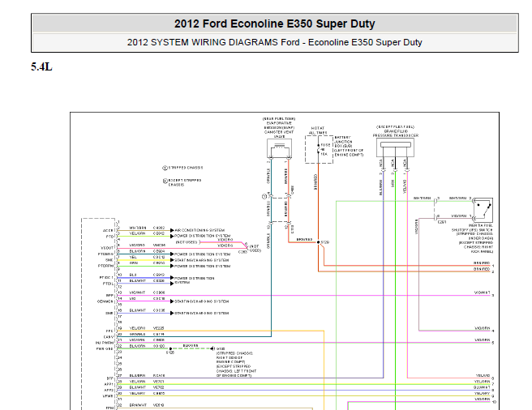
Task: Click the circled-1 'STRIPPED CHASSIS' legend note
Action: coord(182,168)
